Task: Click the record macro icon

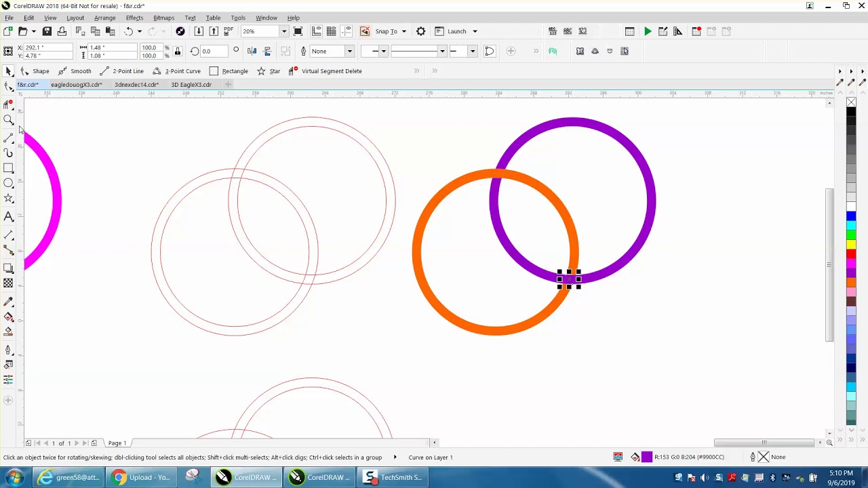Action: pos(696,31)
